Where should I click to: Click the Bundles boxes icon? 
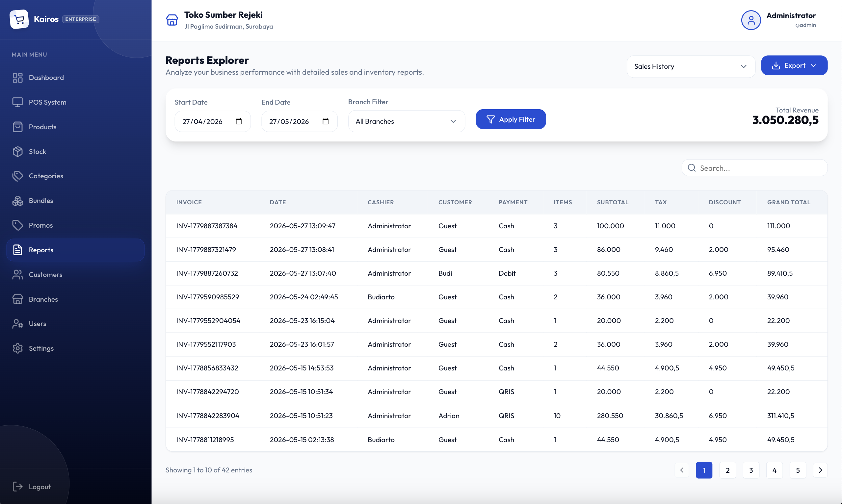[x=17, y=201]
